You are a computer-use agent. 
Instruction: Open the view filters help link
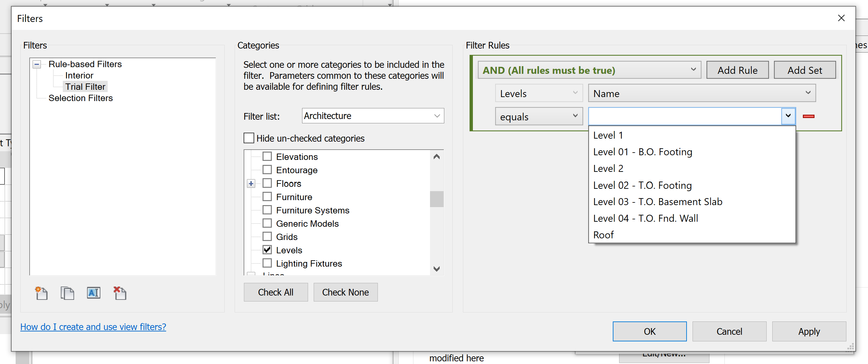click(93, 327)
